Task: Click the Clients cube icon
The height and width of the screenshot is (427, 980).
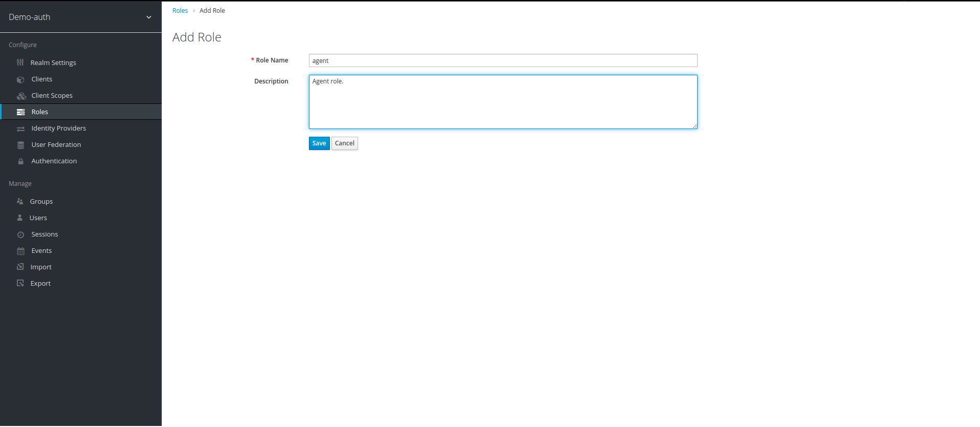Action: (x=20, y=79)
